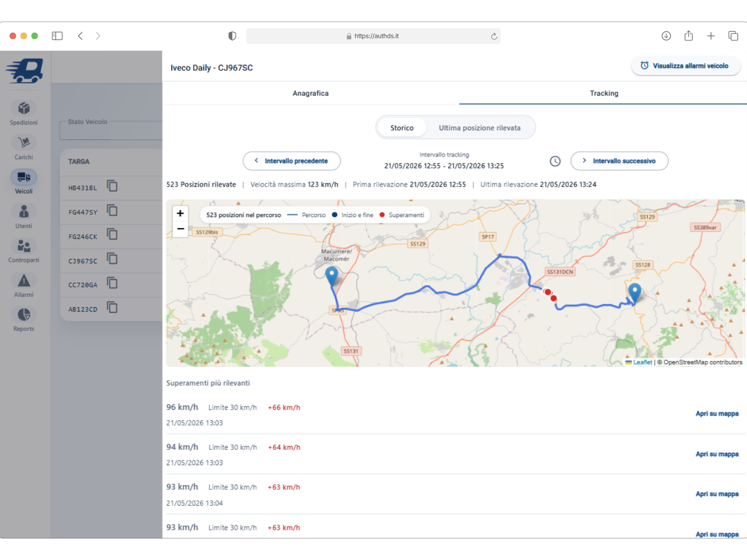Open Reports pie chart icon
This screenshot has width=747, height=560.
[24, 315]
